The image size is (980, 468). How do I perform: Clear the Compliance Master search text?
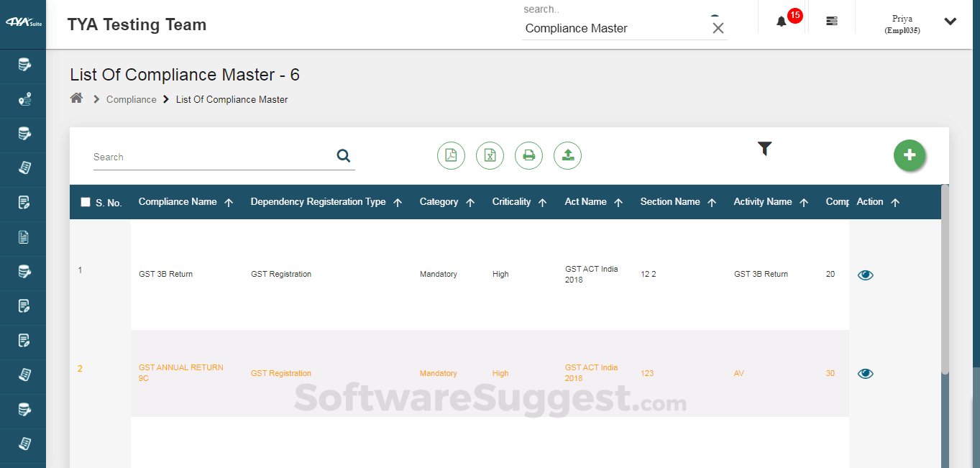click(718, 28)
